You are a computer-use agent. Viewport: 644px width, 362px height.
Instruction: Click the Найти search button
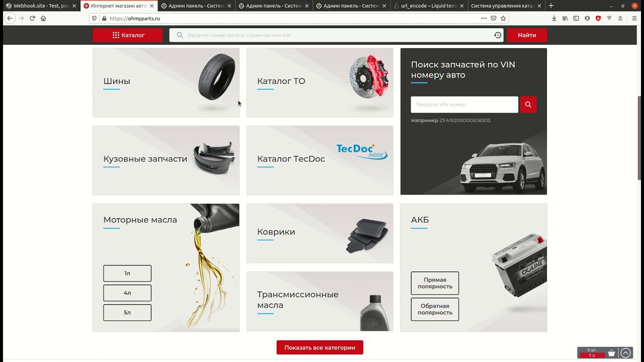pyautogui.click(x=527, y=35)
